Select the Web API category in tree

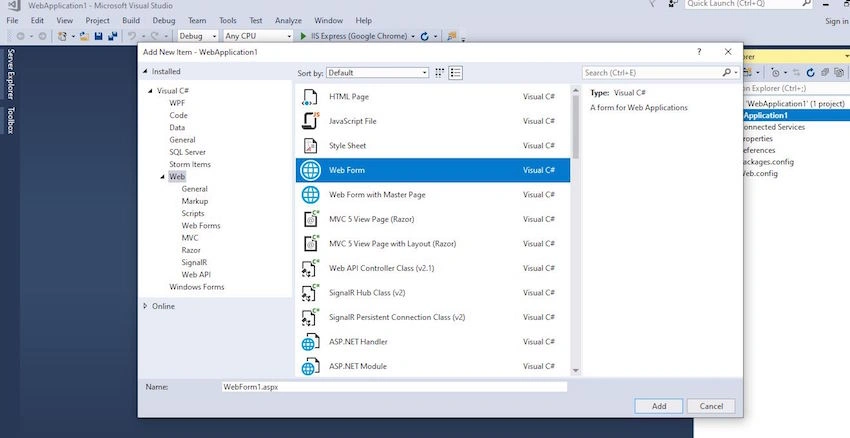(196, 275)
